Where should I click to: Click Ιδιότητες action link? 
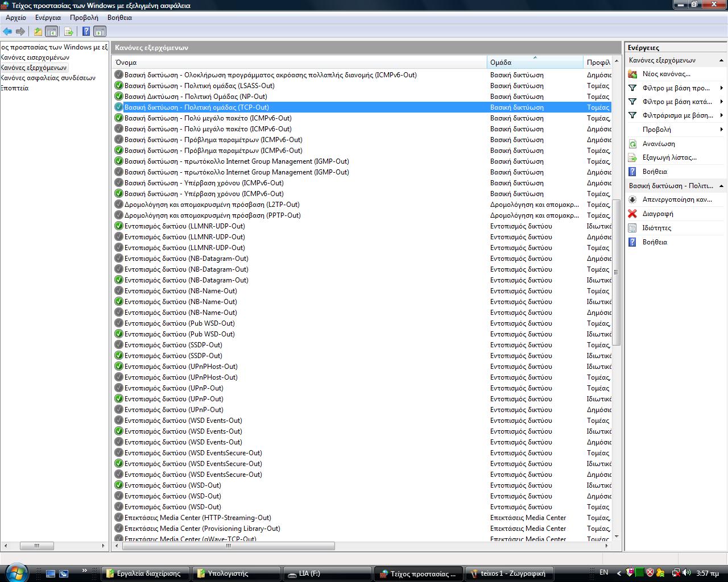(x=657, y=228)
